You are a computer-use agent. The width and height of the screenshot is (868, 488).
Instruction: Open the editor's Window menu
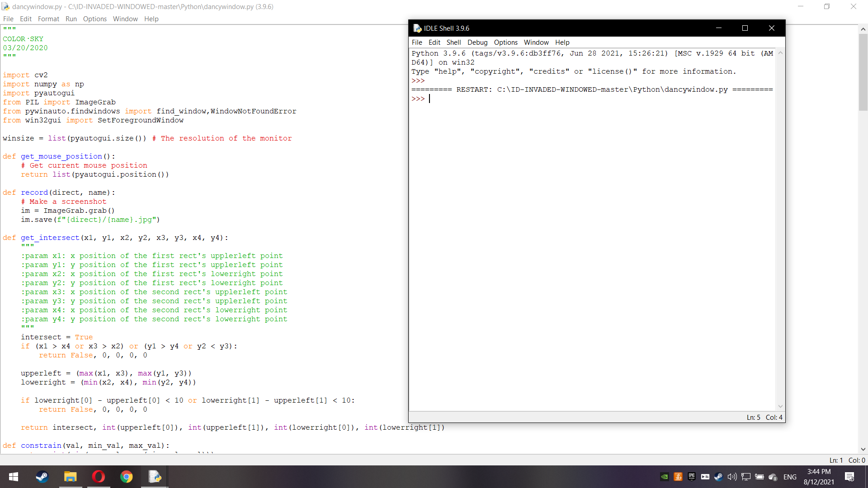point(125,19)
